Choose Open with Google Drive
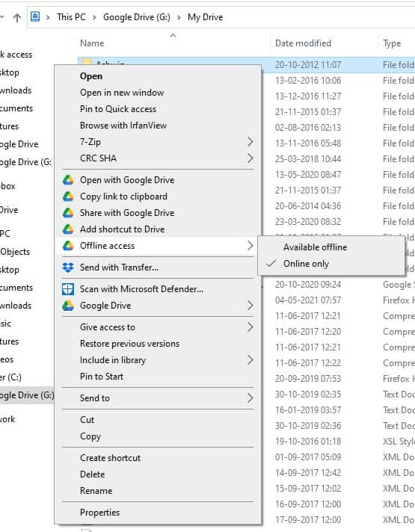415x532 pixels. (127, 180)
